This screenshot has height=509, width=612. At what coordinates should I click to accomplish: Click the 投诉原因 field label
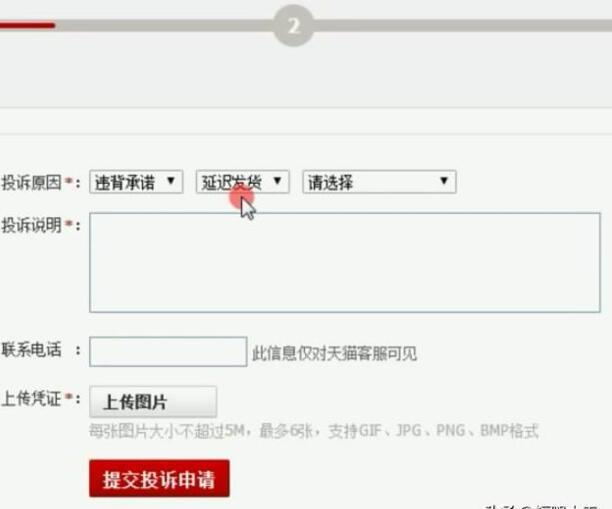[32, 183]
